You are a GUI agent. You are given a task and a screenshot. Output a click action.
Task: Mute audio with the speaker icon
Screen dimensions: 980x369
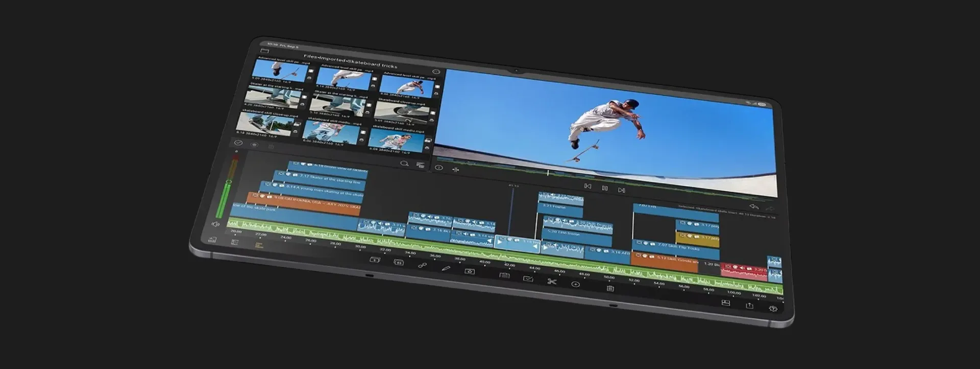(x=215, y=224)
